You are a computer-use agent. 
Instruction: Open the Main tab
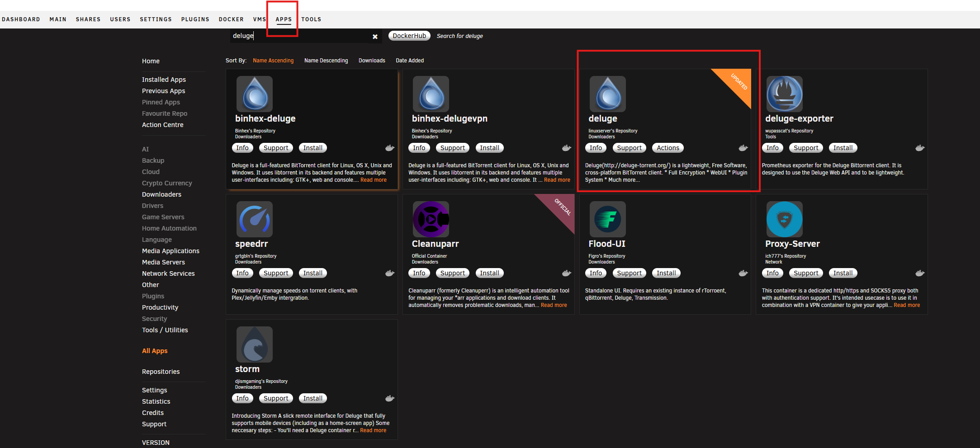pos(58,19)
